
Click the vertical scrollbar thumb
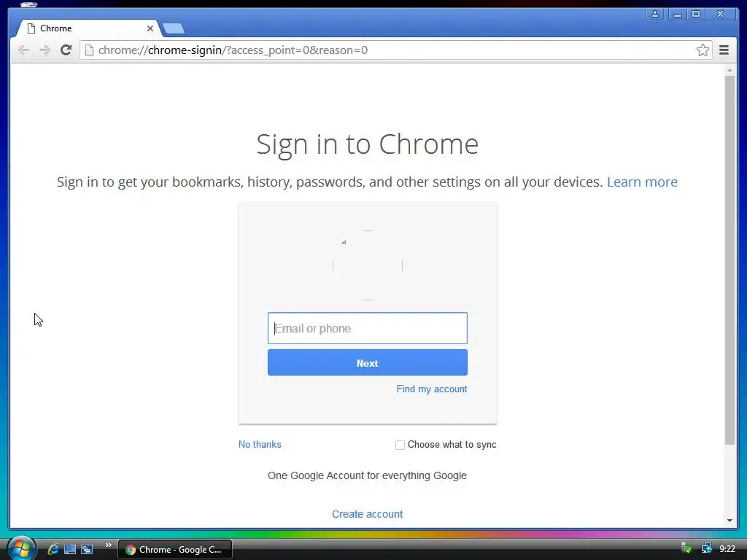point(729,260)
